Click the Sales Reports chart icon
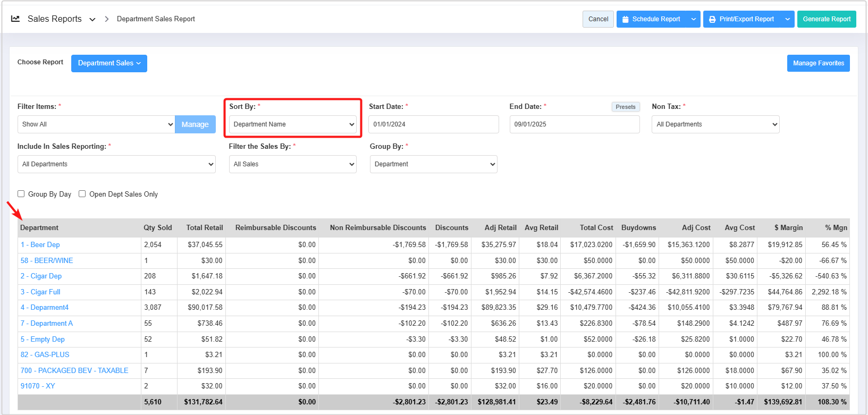 (x=15, y=19)
